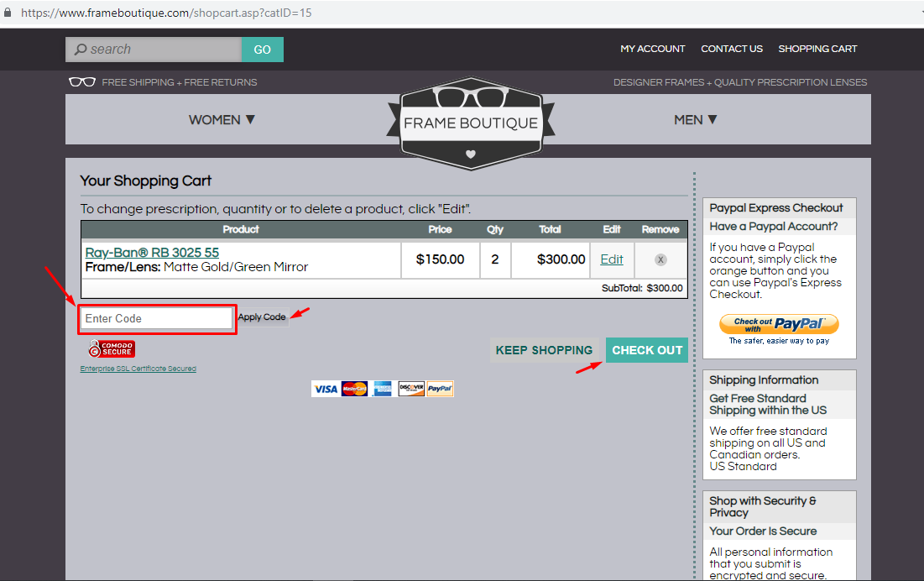Click the Edit link for Ray-Ban item

click(612, 259)
